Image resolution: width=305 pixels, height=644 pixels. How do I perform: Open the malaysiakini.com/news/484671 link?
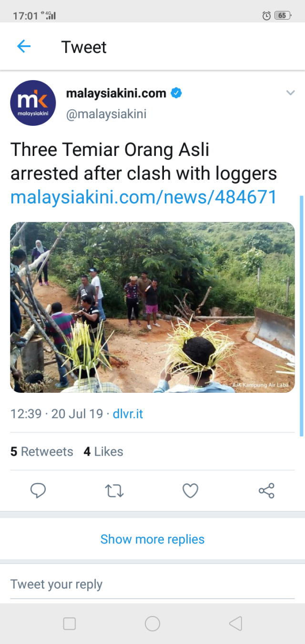[143, 197]
